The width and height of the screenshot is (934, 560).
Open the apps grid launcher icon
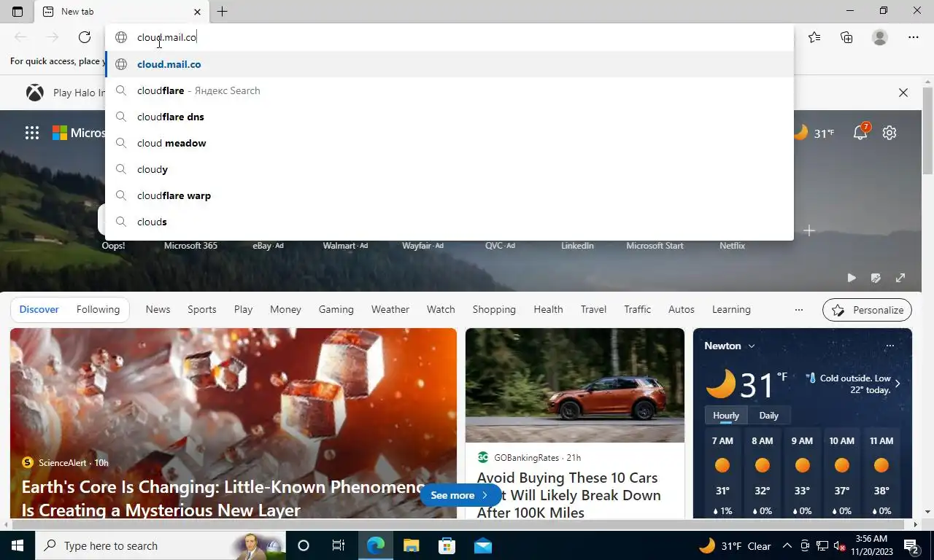32,133
